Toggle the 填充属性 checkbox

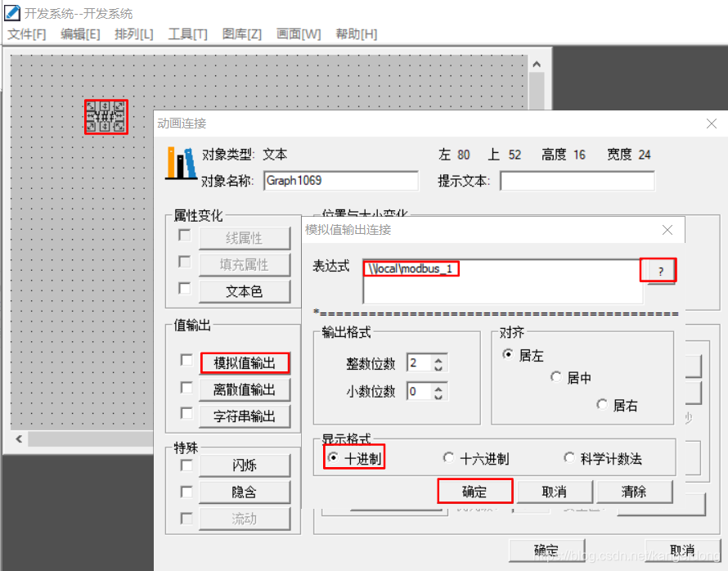tap(184, 262)
